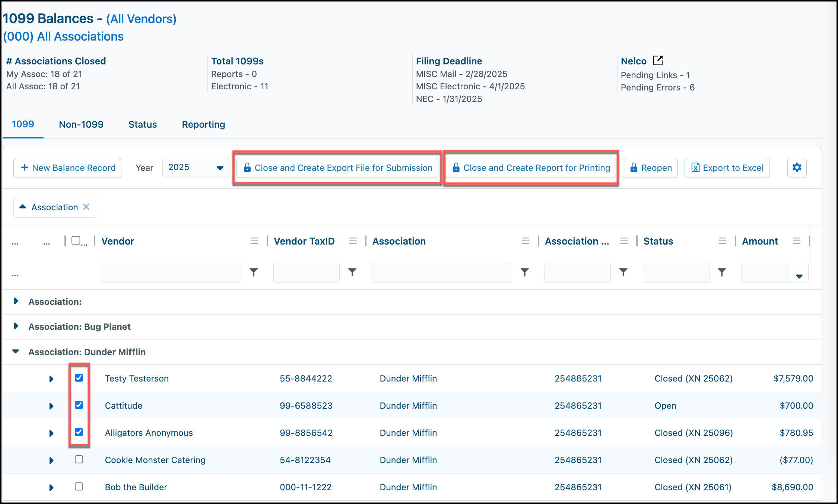Click the Association filter text field

tap(442, 272)
